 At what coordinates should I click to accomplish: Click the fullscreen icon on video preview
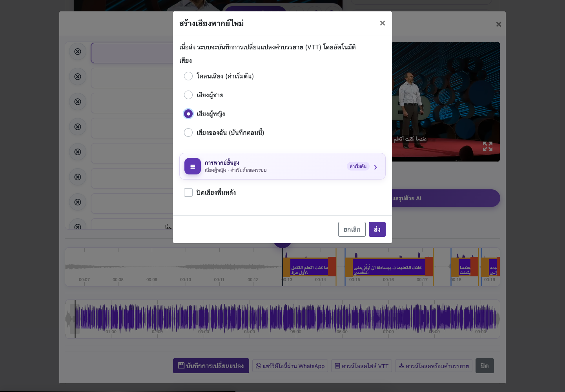coord(488,147)
